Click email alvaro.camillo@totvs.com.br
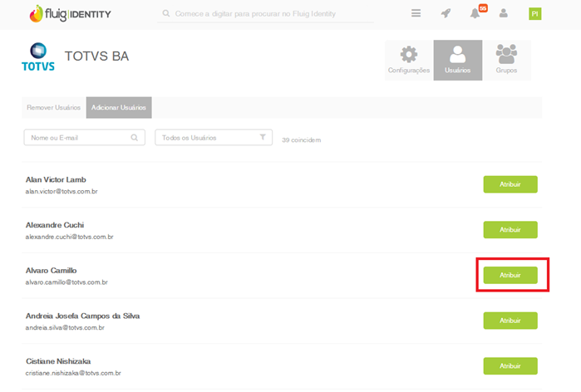Screen dimensions: 581x392 pyautogui.click(x=66, y=282)
